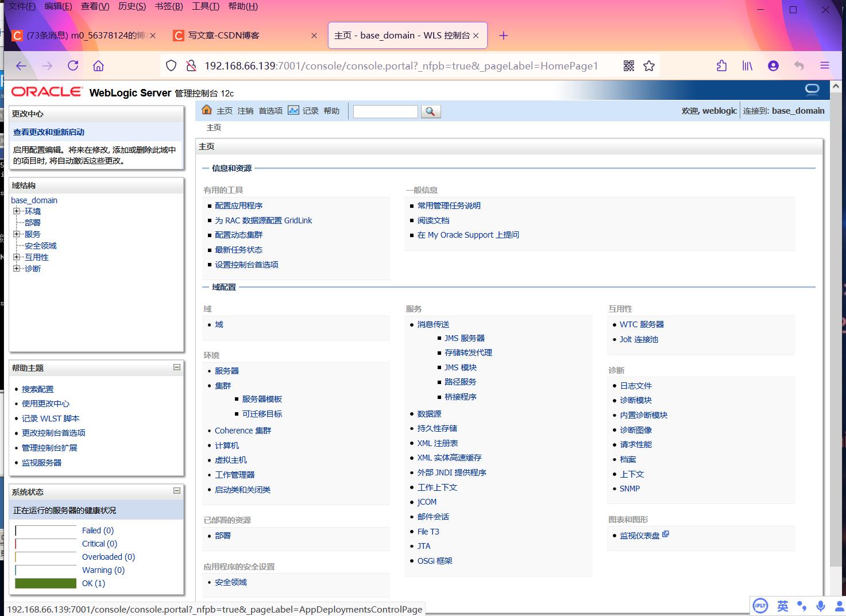Open the 部署 link under 已部署的资源

[x=223, y=536]
